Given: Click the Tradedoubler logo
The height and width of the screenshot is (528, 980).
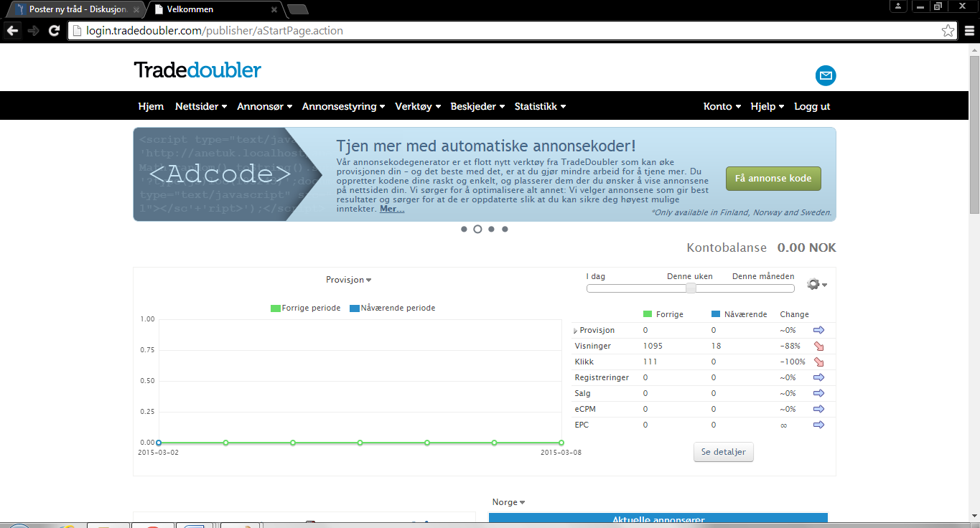Looking at the screenshot, I should tap(197, 70).
